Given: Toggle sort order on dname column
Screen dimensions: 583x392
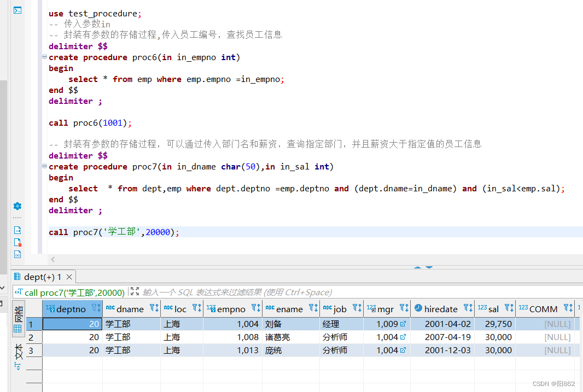Looking at the screenshot, I should pos(154,308).
